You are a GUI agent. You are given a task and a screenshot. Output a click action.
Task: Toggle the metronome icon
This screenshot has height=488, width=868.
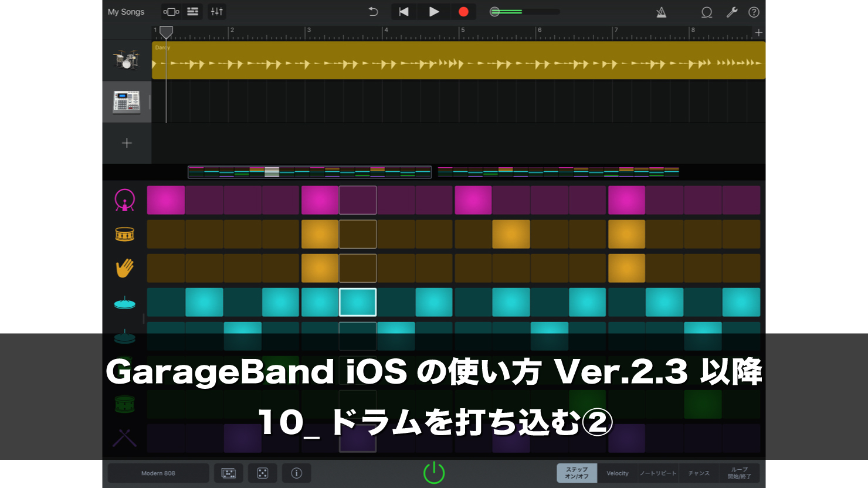pos(661,12)
